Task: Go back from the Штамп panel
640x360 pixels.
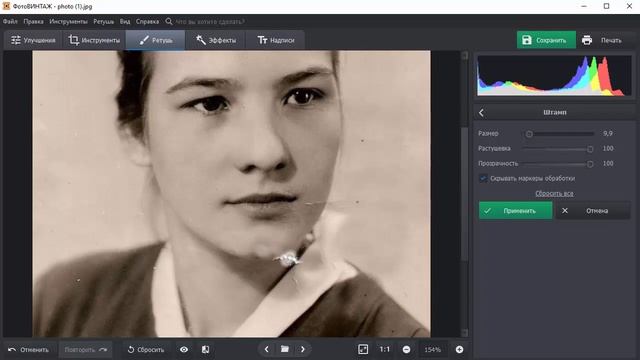Action: (x=481, y=113)
